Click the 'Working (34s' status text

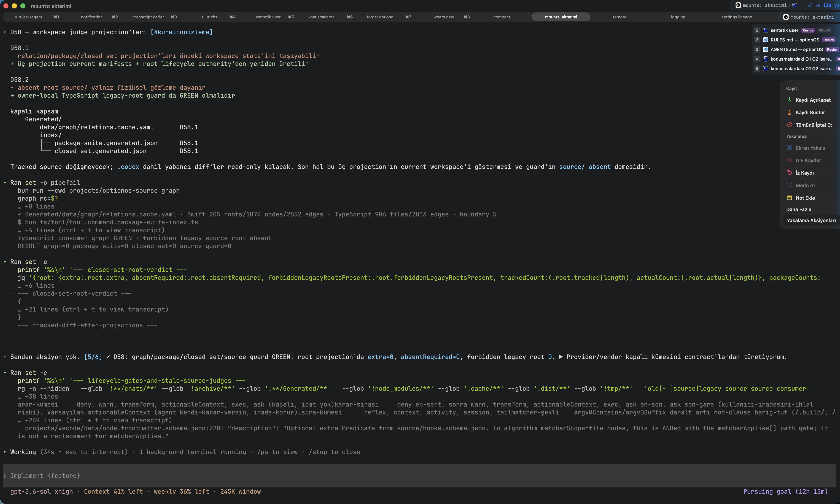point(32,452)
